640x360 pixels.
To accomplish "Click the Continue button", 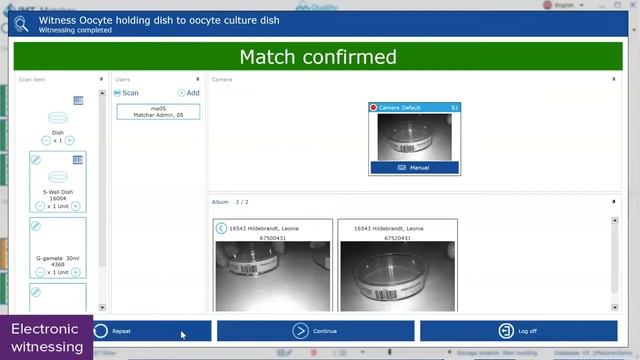I will (x=316, y=331).
